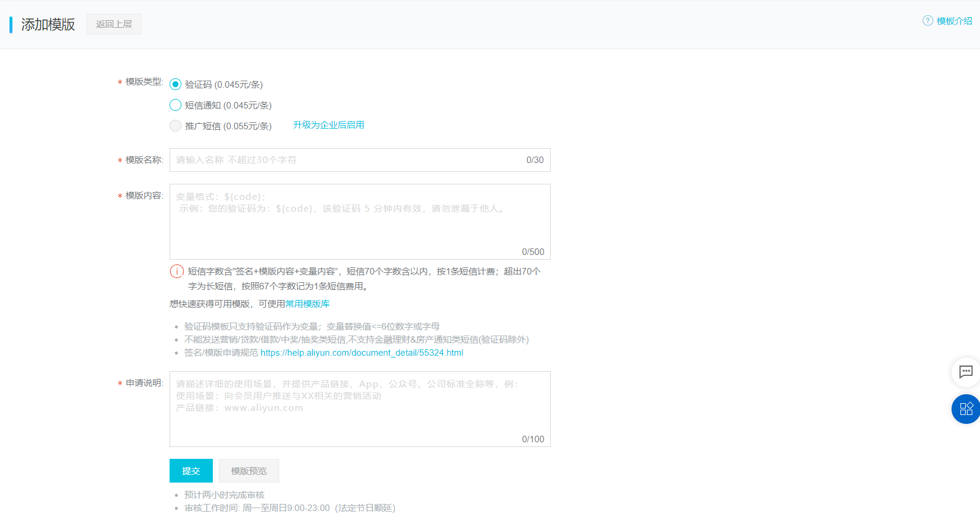This screenshot has height=514, width=980.
Task: Click the 0/100 character counter
Action: pos(533,439)
